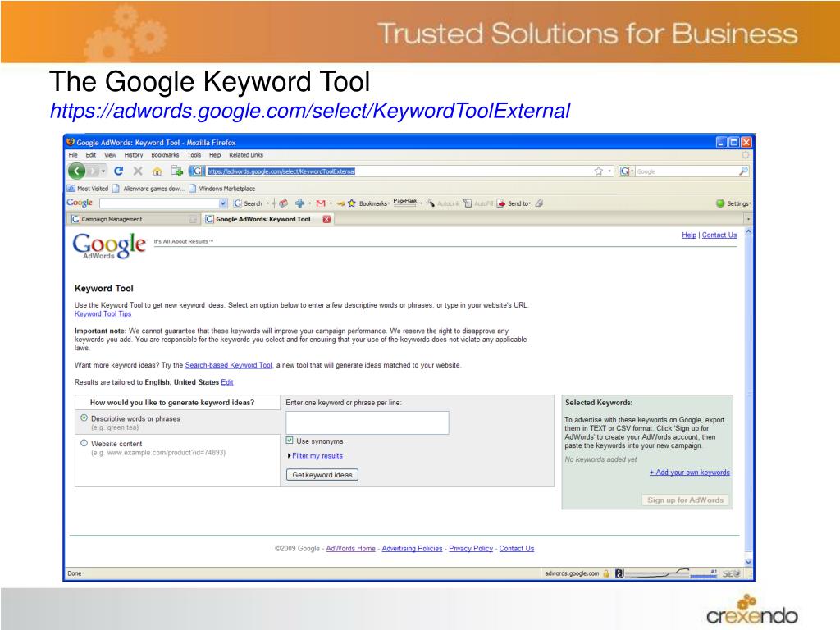Click the SEO status bar icon
The height and width of the screenshot is (630, 840).
pos(731,573)
